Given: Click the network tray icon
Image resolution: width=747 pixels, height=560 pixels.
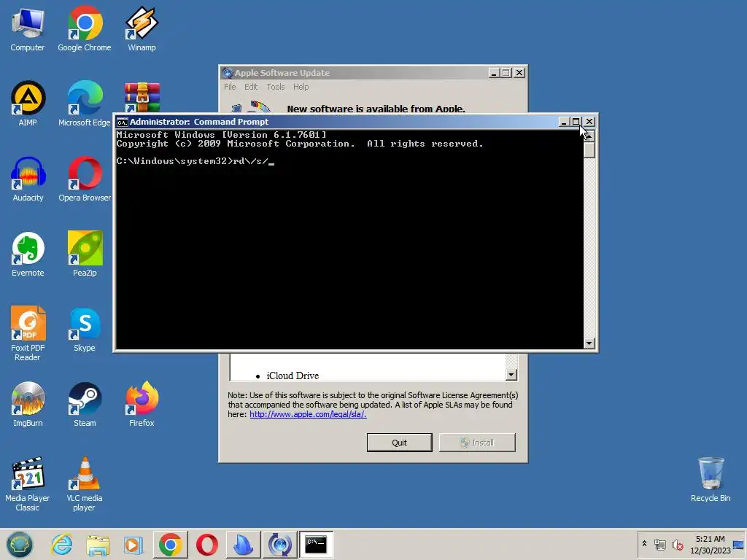Looking at the screenshot, I should pos(659,544).
